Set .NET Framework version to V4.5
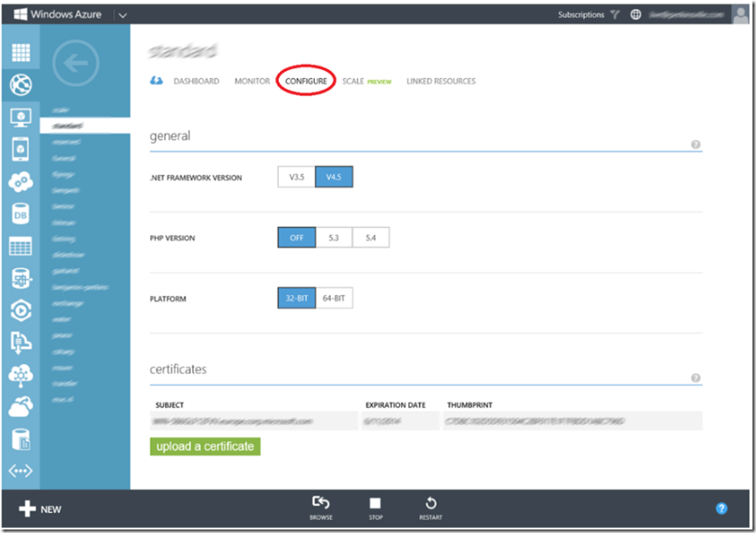The width and height of the screenshot is (756, 533). (x=333, y=177)
